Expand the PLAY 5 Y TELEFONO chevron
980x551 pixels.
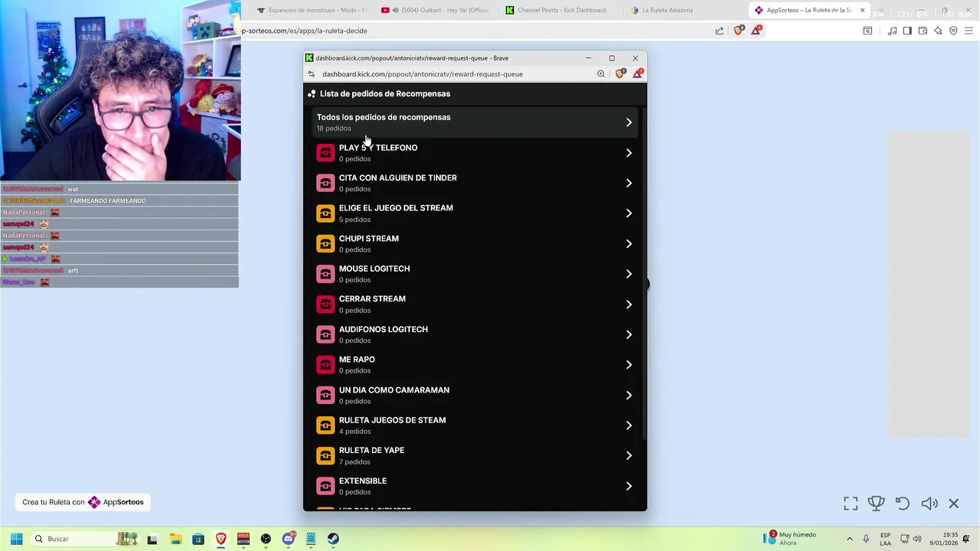[629, 153]
